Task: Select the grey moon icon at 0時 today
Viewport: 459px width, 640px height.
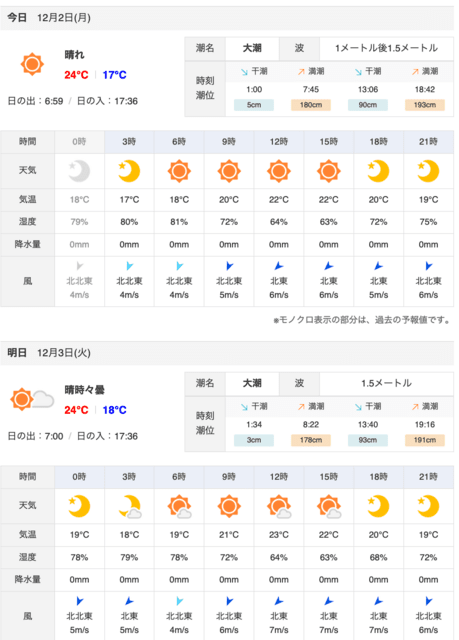Action: (79, 171)
